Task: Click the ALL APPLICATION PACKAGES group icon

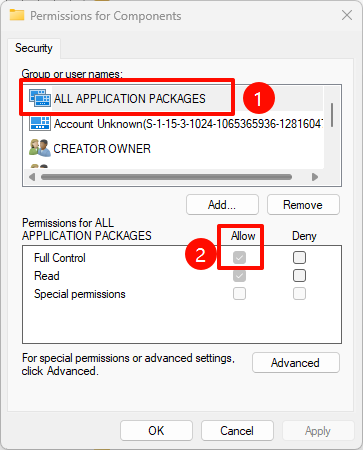Action: click(40, 98)
